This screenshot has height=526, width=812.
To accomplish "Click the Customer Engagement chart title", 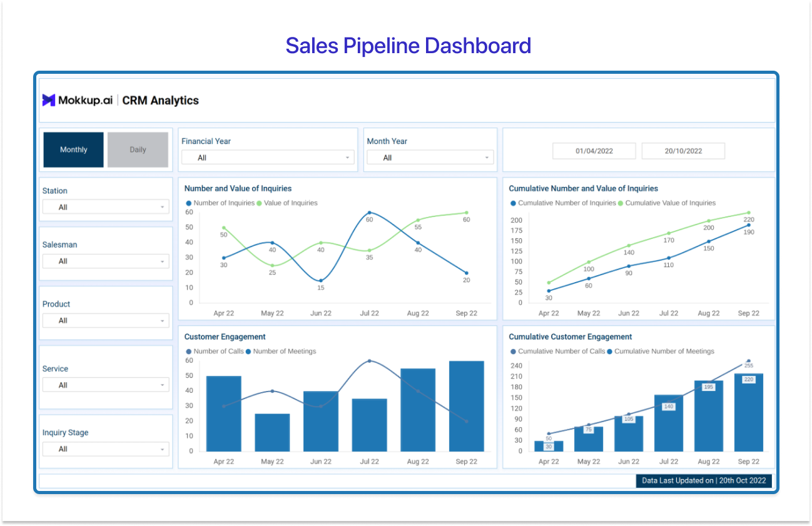I will (225, 336).
